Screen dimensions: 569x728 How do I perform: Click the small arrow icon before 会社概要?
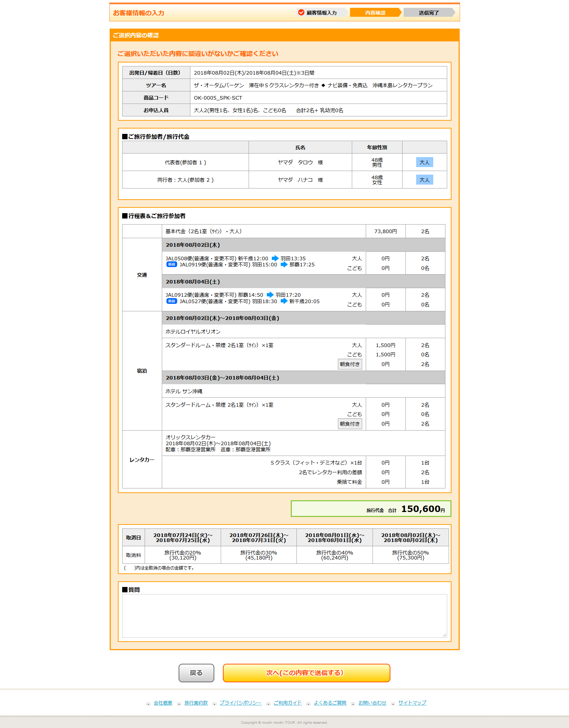(148, 704)
